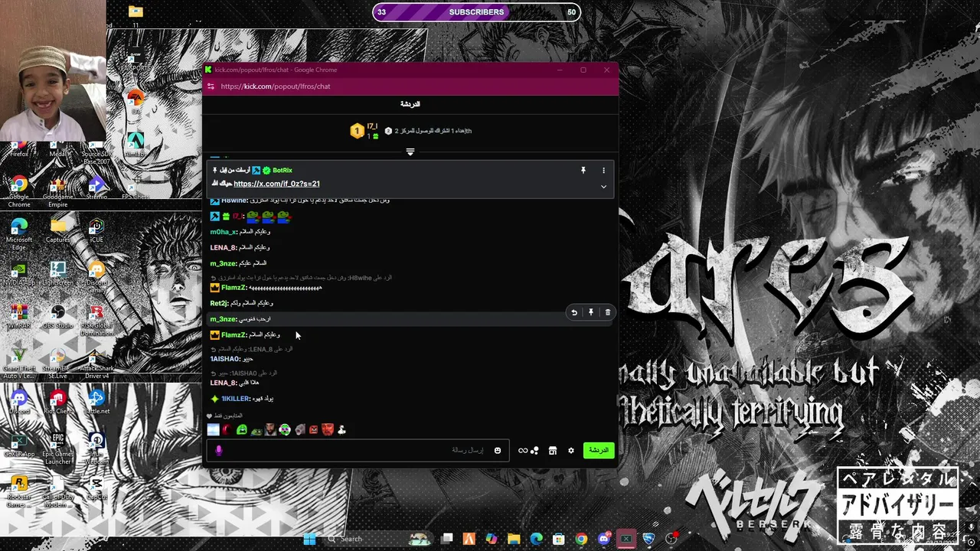Screen dimensions: 980x551
Task: Launch Epic Games Launcher shortcut
Action: tap(58, 448)
